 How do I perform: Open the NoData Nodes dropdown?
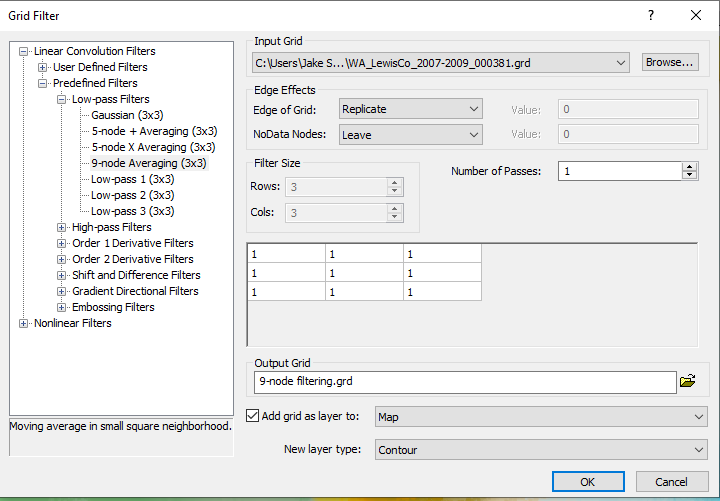pos(411,134)
